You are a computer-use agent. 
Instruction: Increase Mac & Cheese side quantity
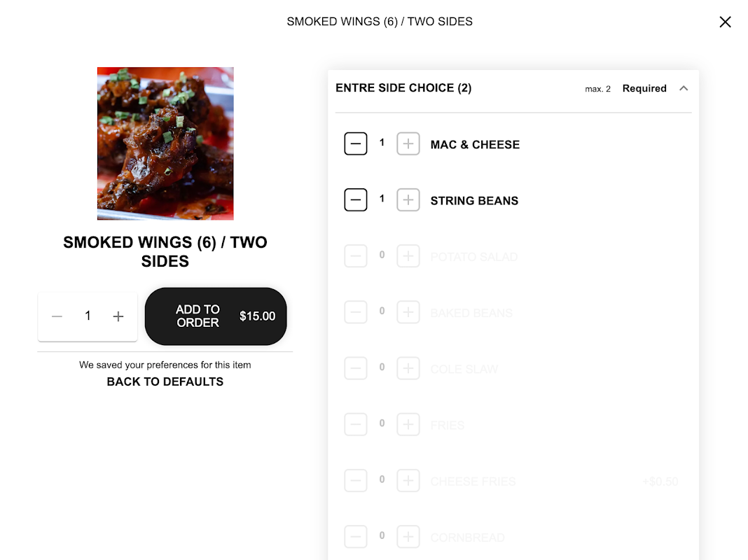tap(408, 144)
